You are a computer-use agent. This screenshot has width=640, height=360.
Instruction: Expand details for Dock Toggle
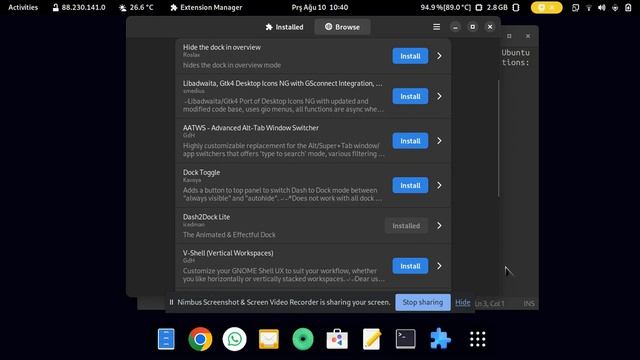pyautogui.click(x=439, y=185)
